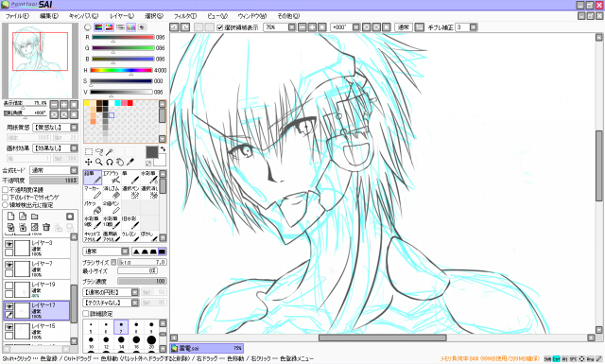Select the selection source (領域検出元に指定) radio

[x=6, y=205]
